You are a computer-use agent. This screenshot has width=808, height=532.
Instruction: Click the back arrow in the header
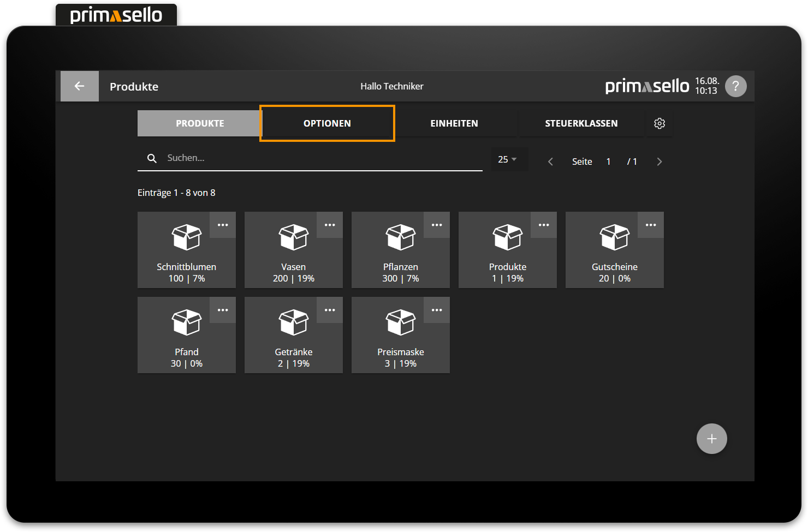pyautogui.click(x=79, y=86)
